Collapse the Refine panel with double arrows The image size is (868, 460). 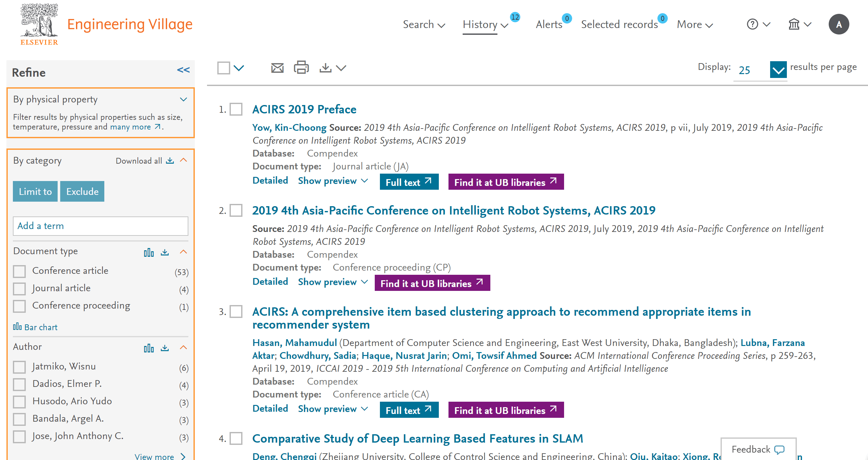coord(183,70)
